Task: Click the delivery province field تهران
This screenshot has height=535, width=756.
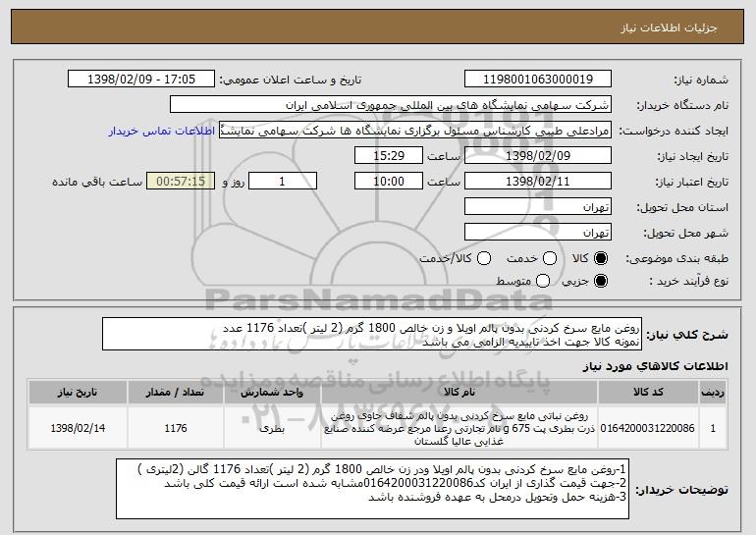Action: (538, 207)
